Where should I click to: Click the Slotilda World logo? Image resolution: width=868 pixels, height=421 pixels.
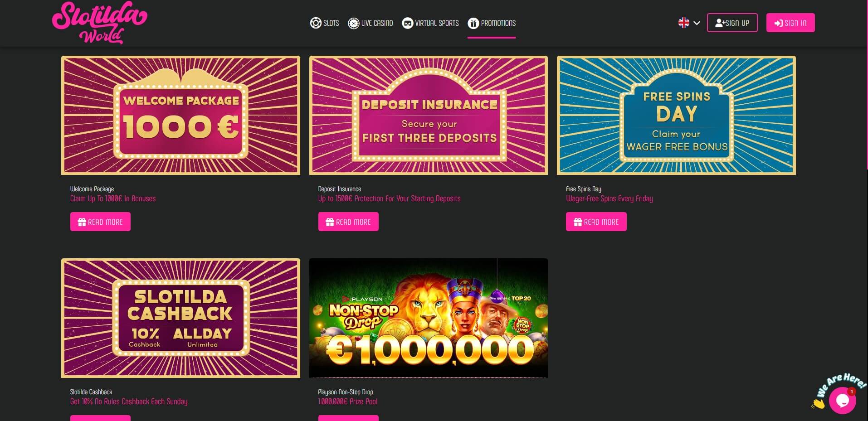[x=99, y=23]
